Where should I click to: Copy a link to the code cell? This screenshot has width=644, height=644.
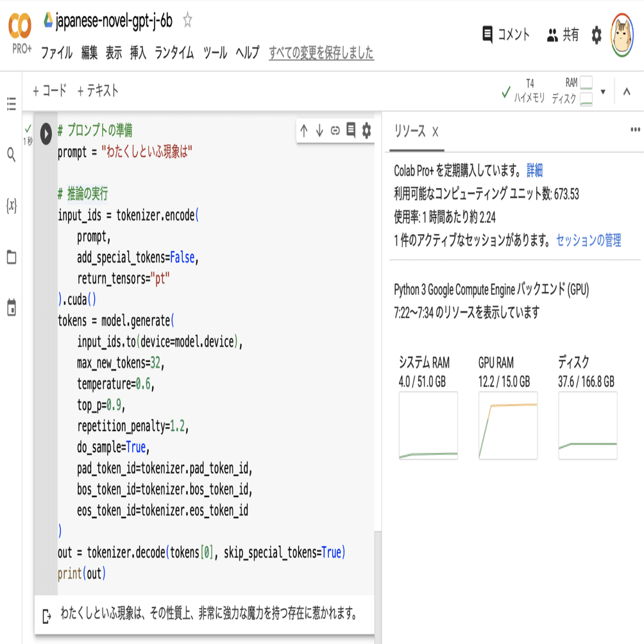tap(335, 129)
